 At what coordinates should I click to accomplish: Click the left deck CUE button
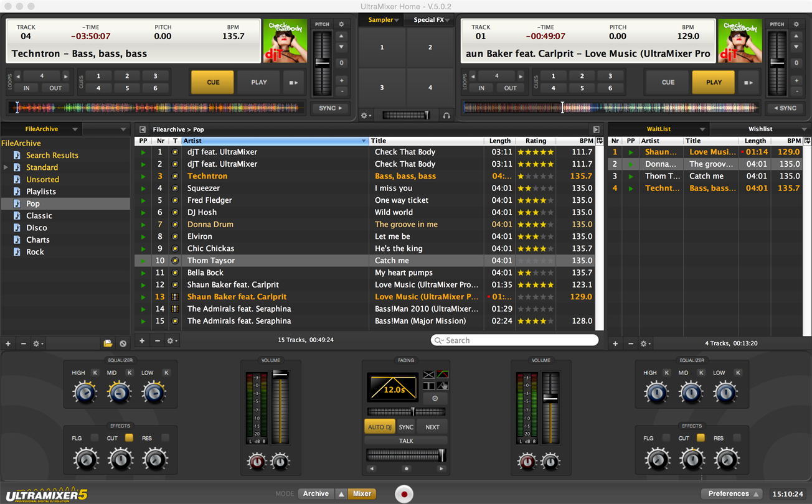coord(213,82)
